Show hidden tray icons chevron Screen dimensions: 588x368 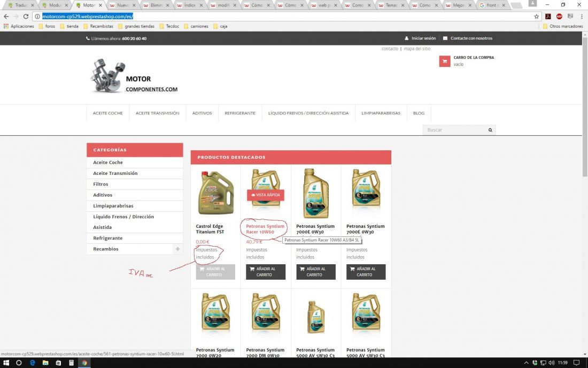point(526,363)
